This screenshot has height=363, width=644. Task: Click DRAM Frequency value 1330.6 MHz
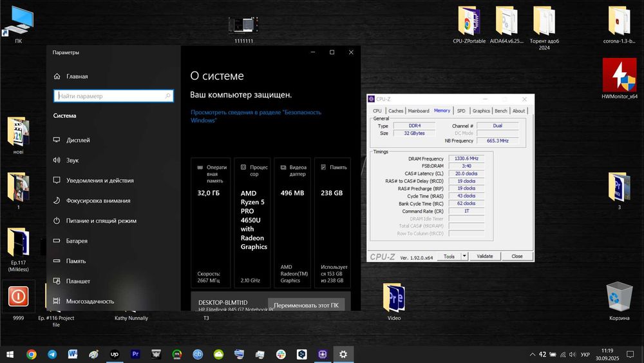coord(466,158)
